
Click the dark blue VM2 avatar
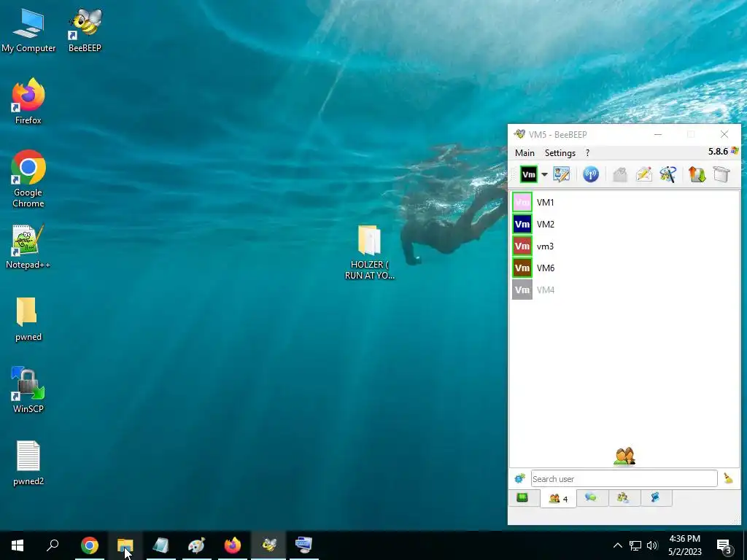click(522, 225)
